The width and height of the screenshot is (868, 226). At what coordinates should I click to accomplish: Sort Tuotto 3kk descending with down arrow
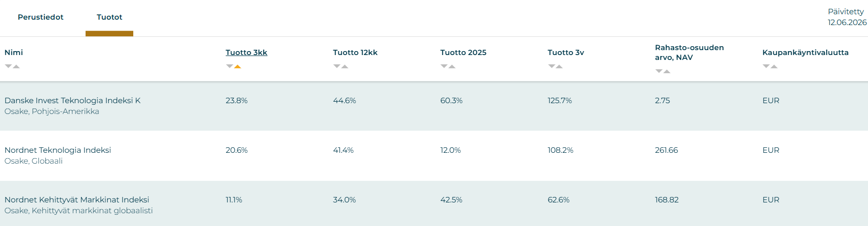point(229,66)
